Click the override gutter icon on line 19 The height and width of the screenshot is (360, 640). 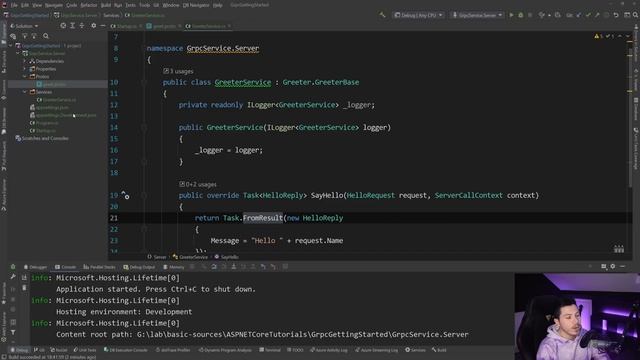125,196
